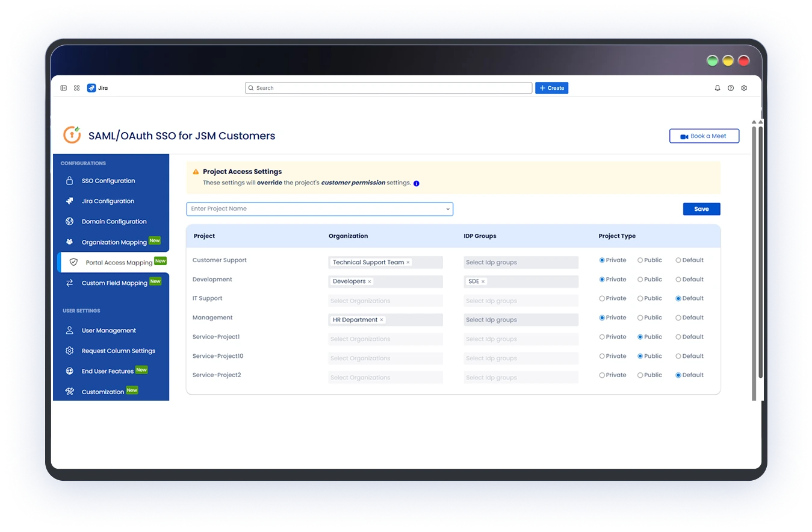This screenshot has height=532, width=812.
Task: Click the Create button
Action: (551, 88)
